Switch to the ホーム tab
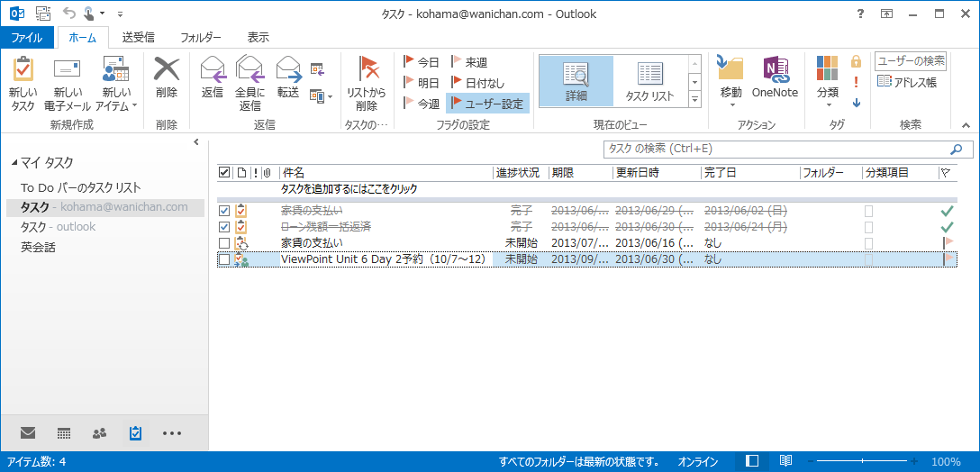Image resolution: width=980 pixels, height=472 pixels. coord(83,38)
